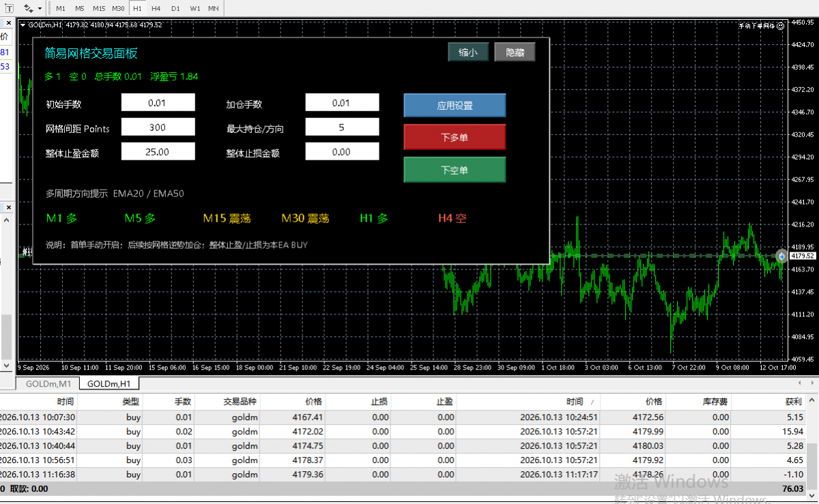Image resolution: width=819 pixels, height=504 pixels.
Task: Switch chart to M30 timeframe
Action: click(x=118, y=8)
